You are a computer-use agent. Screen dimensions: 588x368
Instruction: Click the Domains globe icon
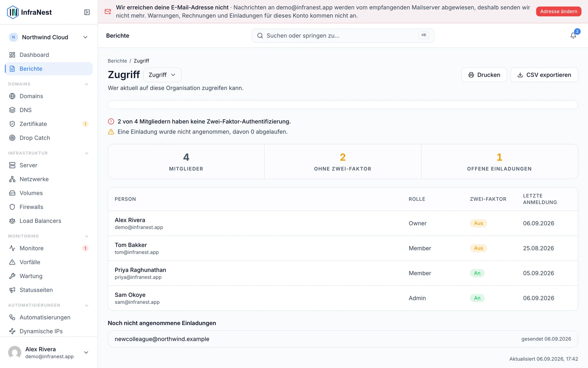(12, 96)
